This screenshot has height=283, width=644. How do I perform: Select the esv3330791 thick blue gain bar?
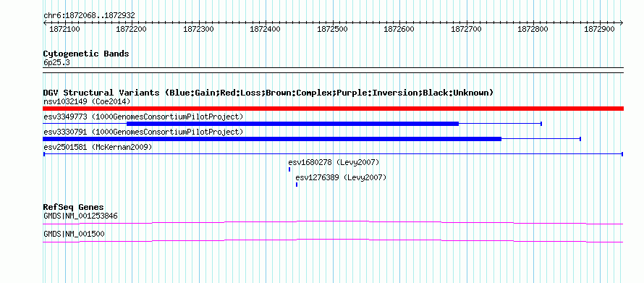tap(272, 139)
